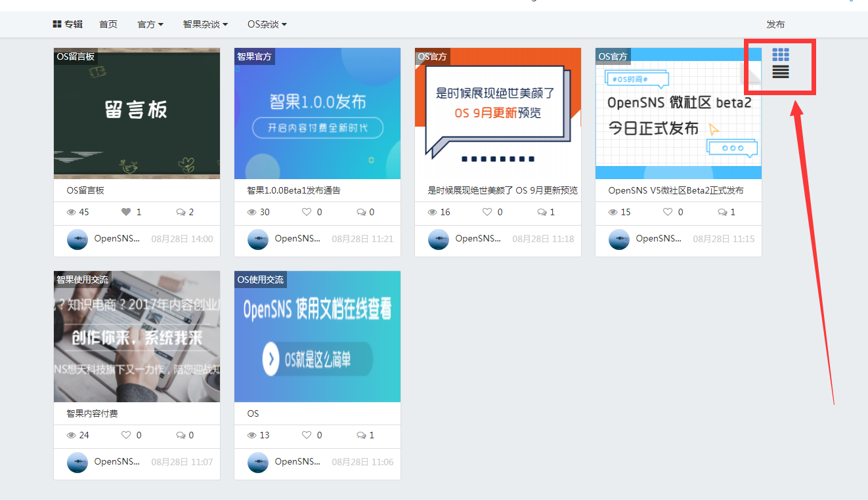
Task: Click eye icon on OpenSNS V5微社区Beta2 card
Action: click(x=613, y=212)
